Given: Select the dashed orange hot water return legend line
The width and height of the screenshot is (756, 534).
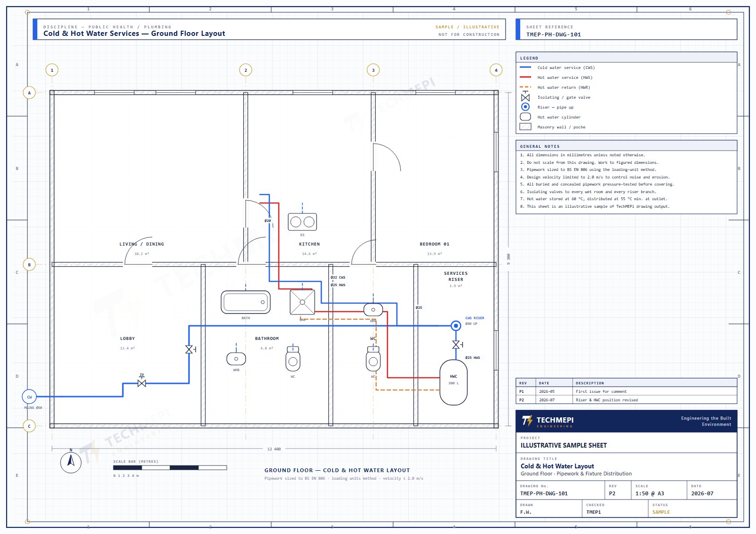Looking at the screenshot, I should click(x=525, y=87).
